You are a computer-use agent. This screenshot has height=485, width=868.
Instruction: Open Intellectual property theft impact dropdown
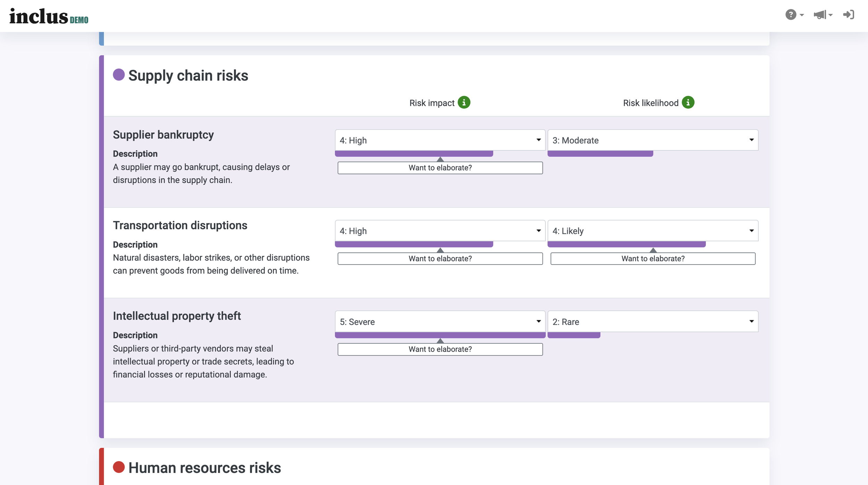[x=440, y=321]
